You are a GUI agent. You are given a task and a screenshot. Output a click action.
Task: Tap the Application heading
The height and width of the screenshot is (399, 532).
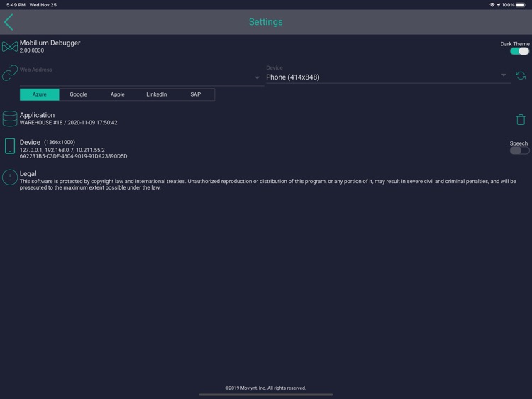pos(37,115)
